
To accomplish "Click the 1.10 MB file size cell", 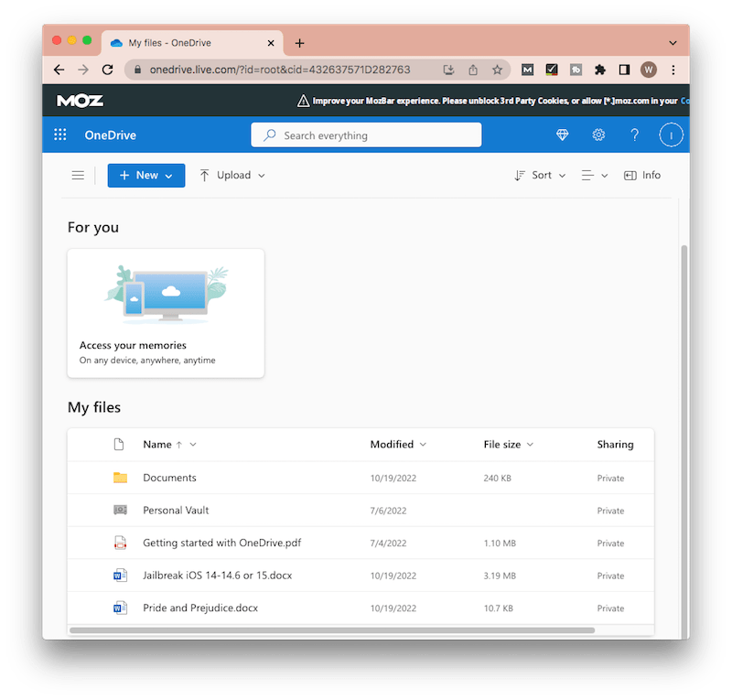I will click(x=500, y=544).
